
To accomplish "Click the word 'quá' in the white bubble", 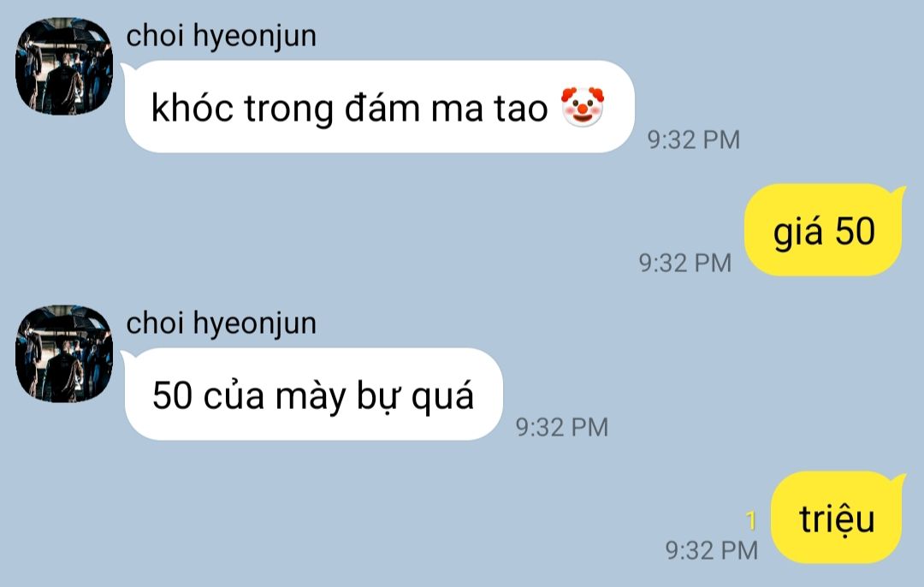I will [x=442, y=396].
